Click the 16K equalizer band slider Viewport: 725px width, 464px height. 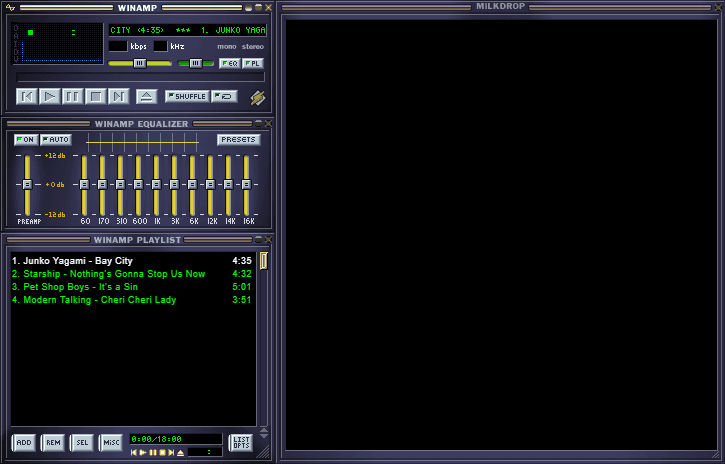click(246, 185)
